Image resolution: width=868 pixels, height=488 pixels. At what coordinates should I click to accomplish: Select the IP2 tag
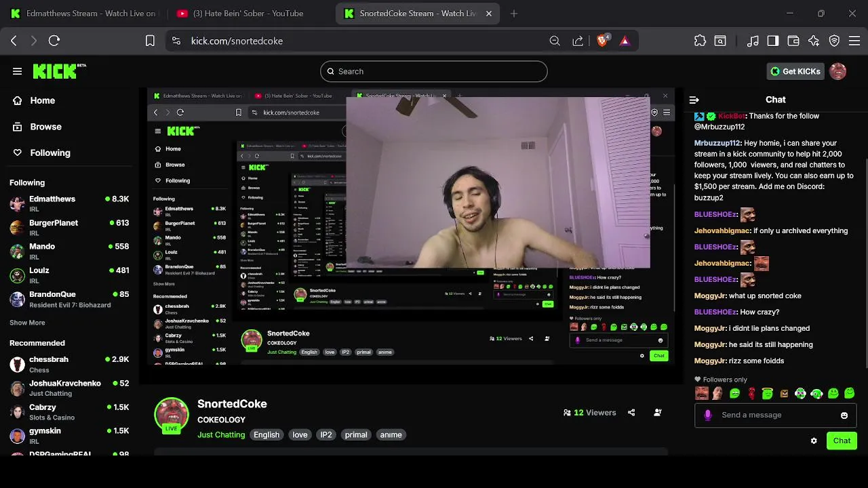tap(326, 434)
